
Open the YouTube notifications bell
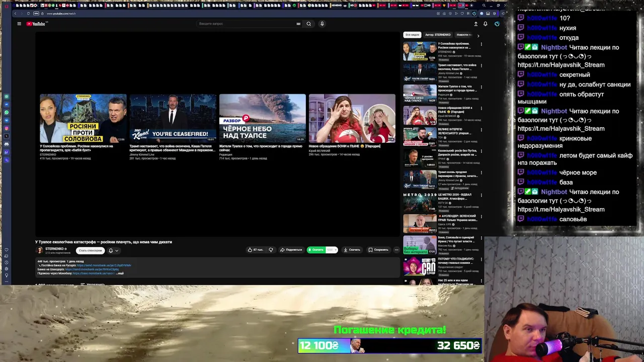coord(485,24)
